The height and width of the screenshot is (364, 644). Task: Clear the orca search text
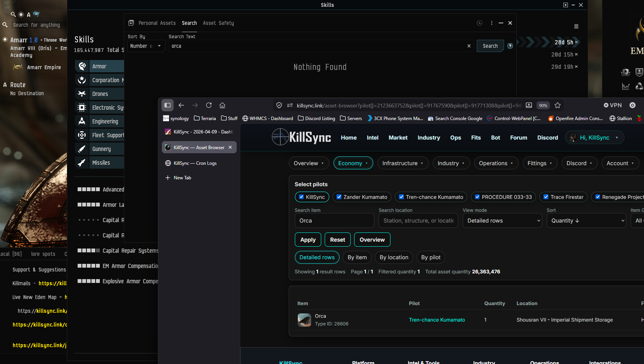[x=469, y=46]
